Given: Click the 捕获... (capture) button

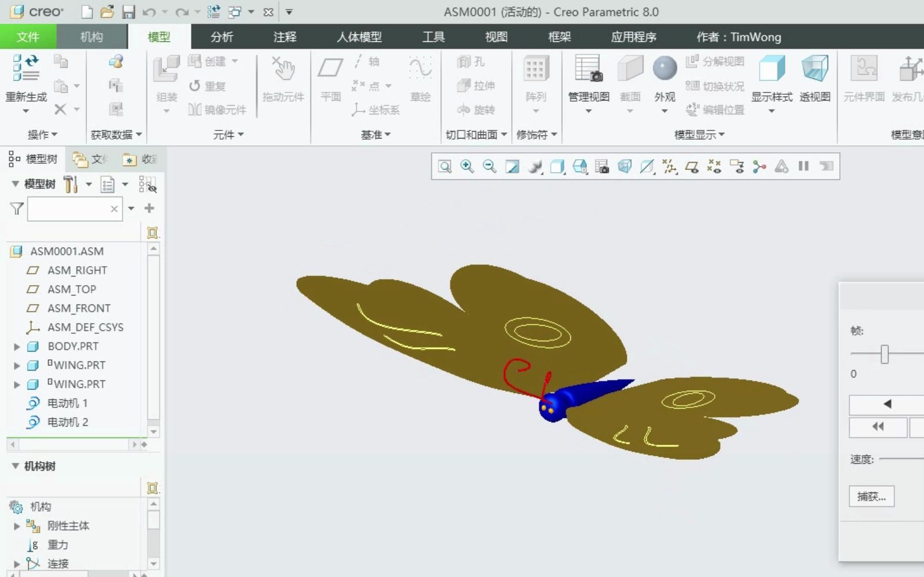Looking at the screenshot, I should [871, 496].
